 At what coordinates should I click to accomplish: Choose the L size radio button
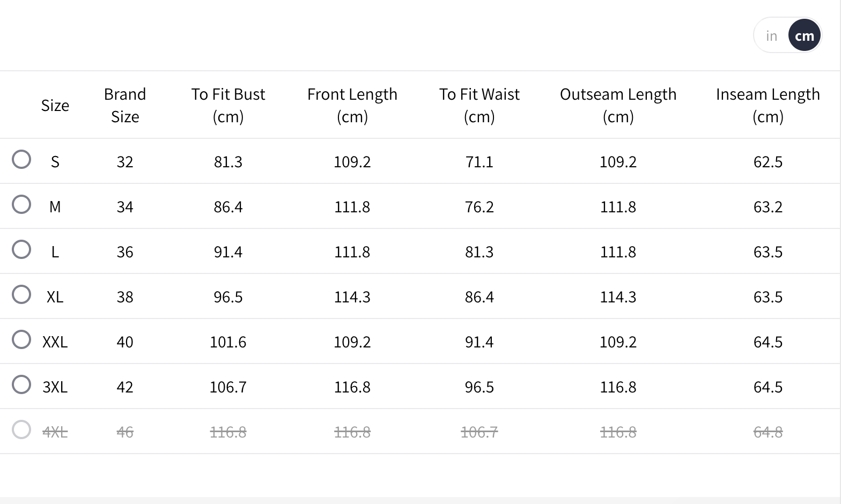21,249
